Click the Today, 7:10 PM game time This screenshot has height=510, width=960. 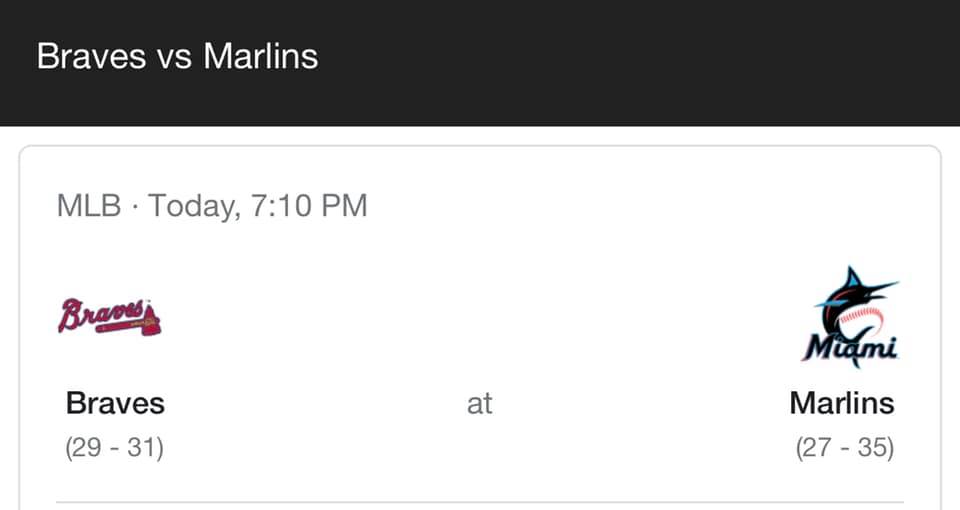pos(258,206)
